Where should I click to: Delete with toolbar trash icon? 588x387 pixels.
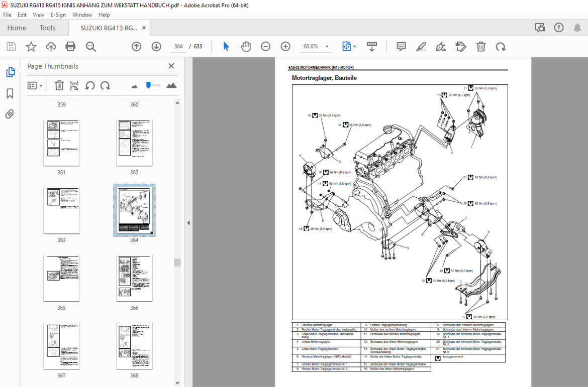(481, 47)
